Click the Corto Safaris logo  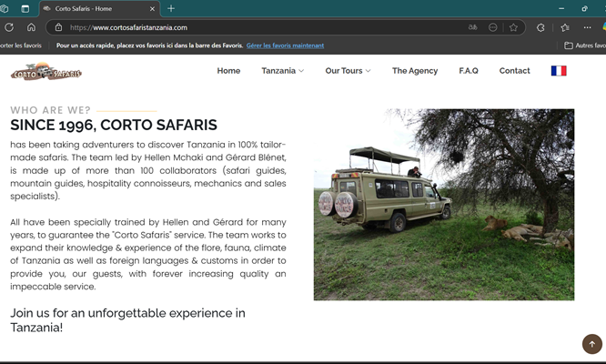[x=46, y=71]
